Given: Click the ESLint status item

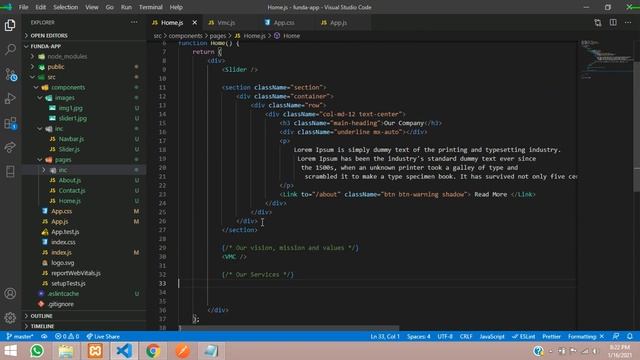Looking at the screenshot, I should (523, 336).
